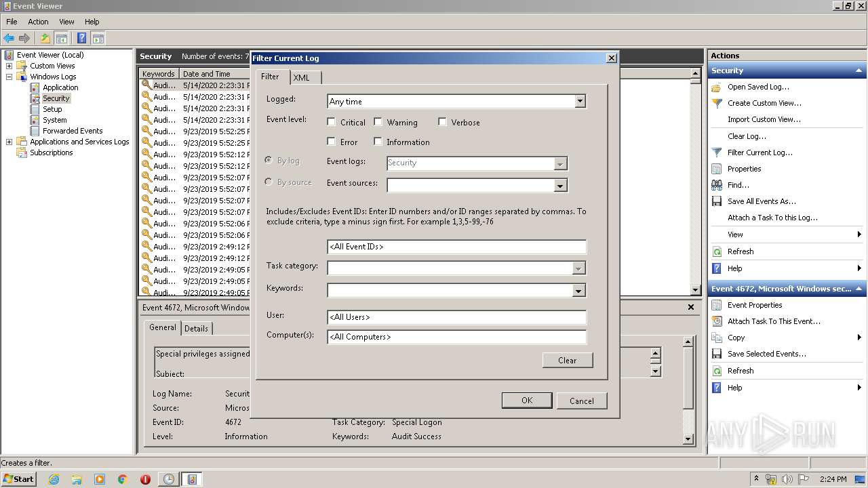Click Help icon under Event 4672 section
Screen dimensions: 868x488
coord(717,388)
